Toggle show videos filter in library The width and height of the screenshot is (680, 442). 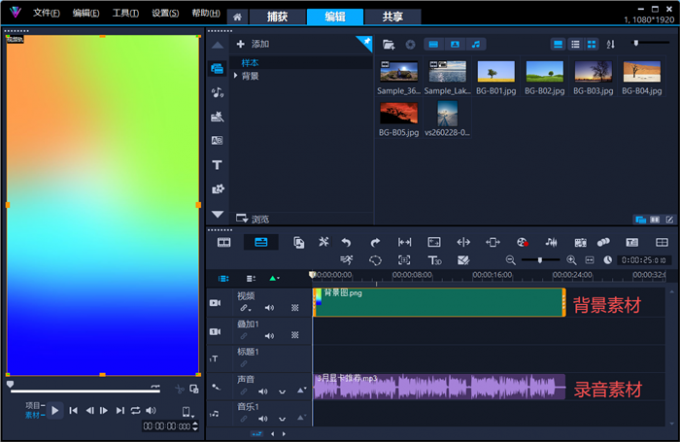(x=433, y=44)
